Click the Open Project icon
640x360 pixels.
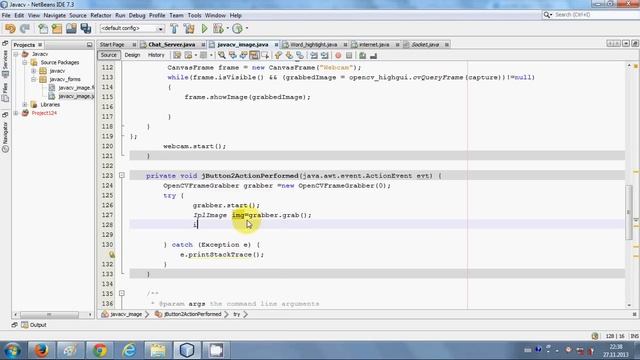click(71, 29)
